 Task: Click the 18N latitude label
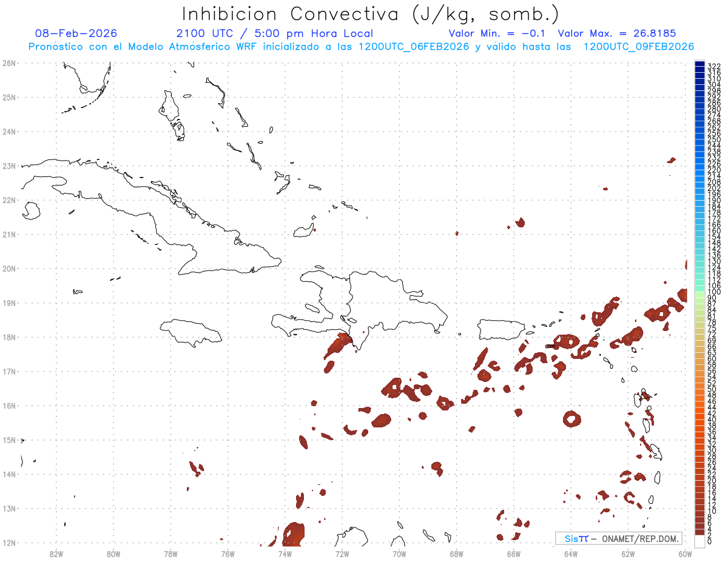point(8,337)
